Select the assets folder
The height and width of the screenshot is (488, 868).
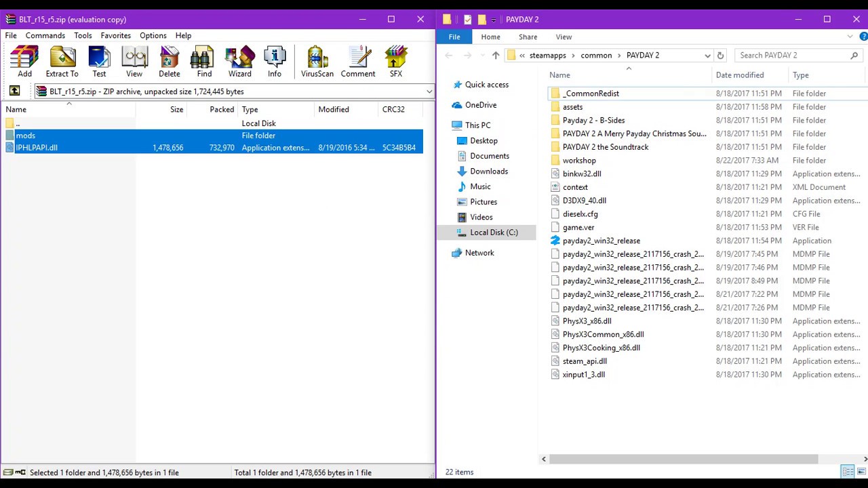pos(572,107)
